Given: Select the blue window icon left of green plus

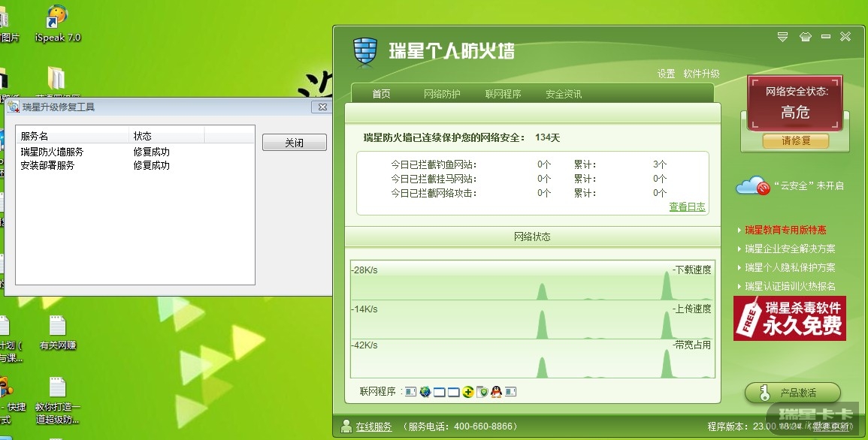Looking at the screenshot, I should pyautogui.click(x=453, y=392).
